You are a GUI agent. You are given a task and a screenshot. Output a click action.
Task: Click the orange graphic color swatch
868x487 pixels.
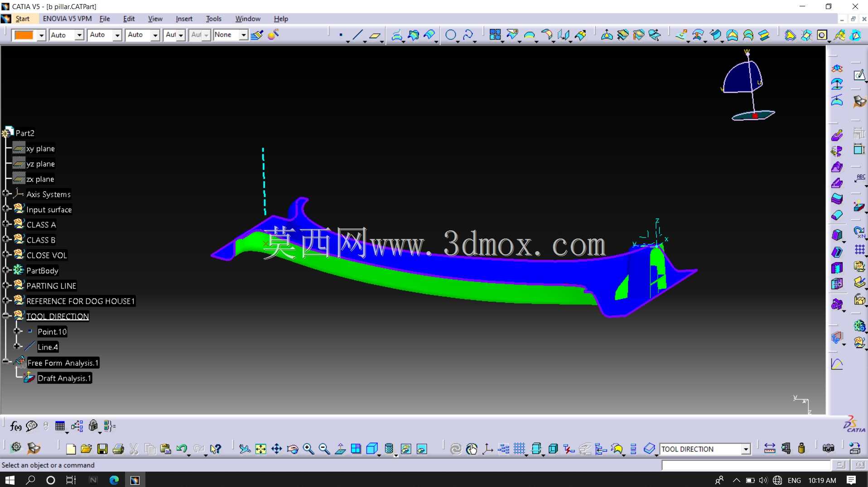(x=24, y=35)
